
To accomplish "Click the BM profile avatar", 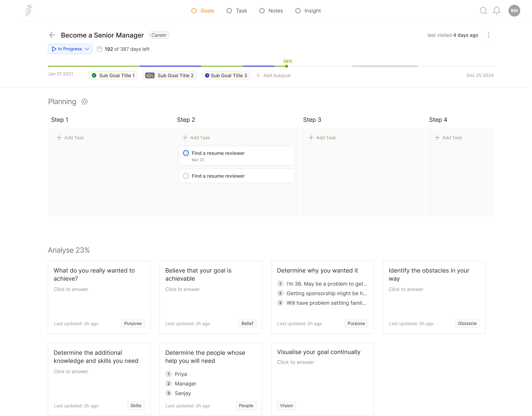I will [514, 11].
